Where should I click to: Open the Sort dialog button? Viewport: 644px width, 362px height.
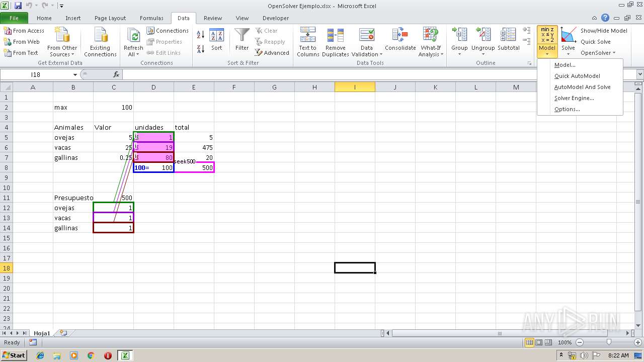[216, 40]
